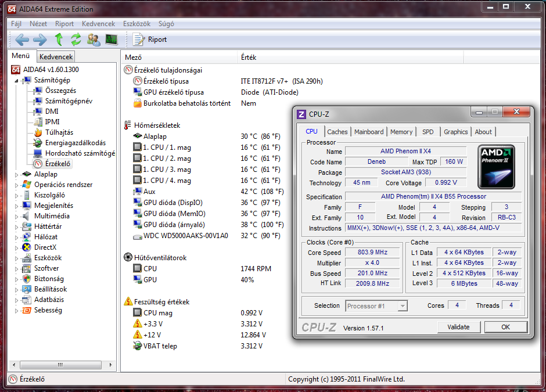Expand the Operációs rendszer node
Image resolution: width=546 pixels, height=392 pixels.
coord(16,185)
